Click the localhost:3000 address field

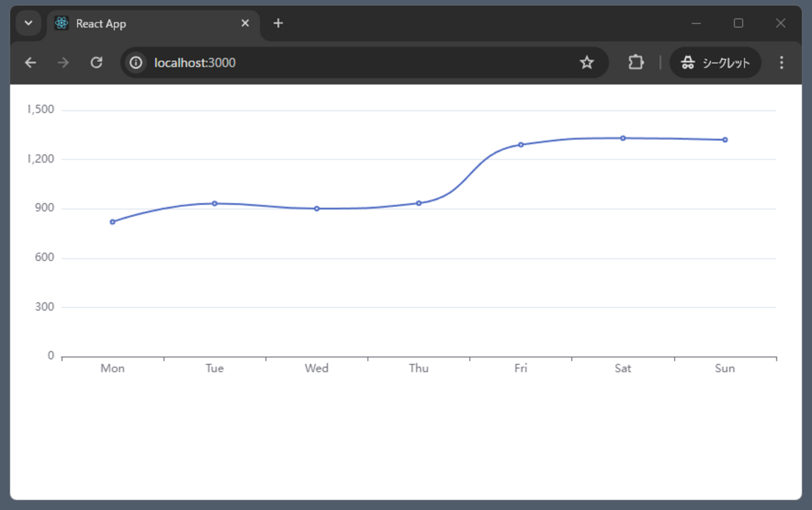[362, 62]
